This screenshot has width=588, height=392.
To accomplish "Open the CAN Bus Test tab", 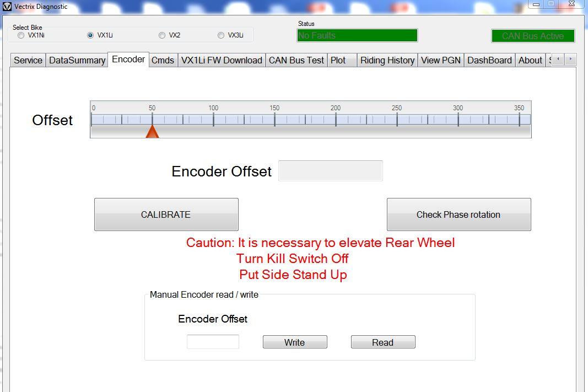I will 296,61.
